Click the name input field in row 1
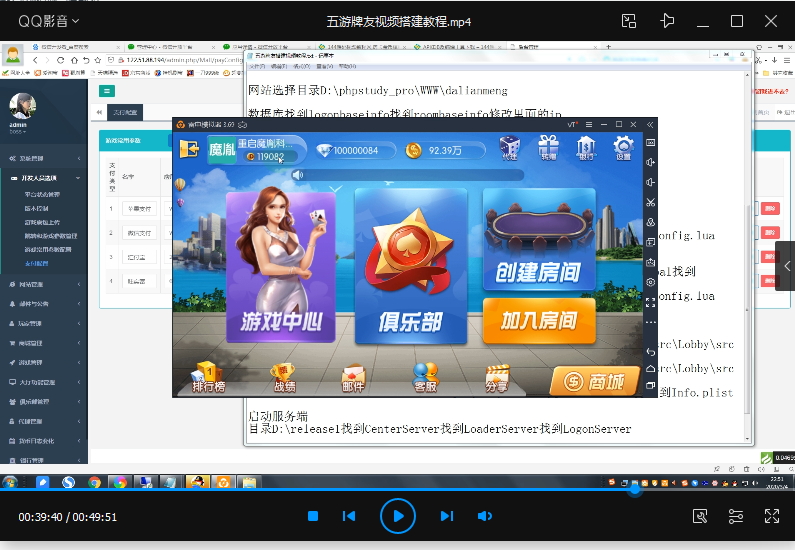This screenshot has width=795, height=550. [139, 208]
